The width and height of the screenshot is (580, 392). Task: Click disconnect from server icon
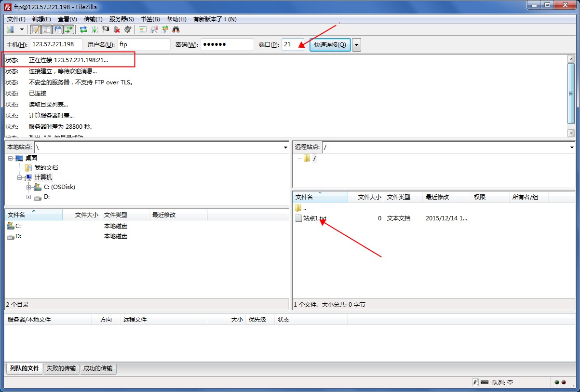pos(117,29)
